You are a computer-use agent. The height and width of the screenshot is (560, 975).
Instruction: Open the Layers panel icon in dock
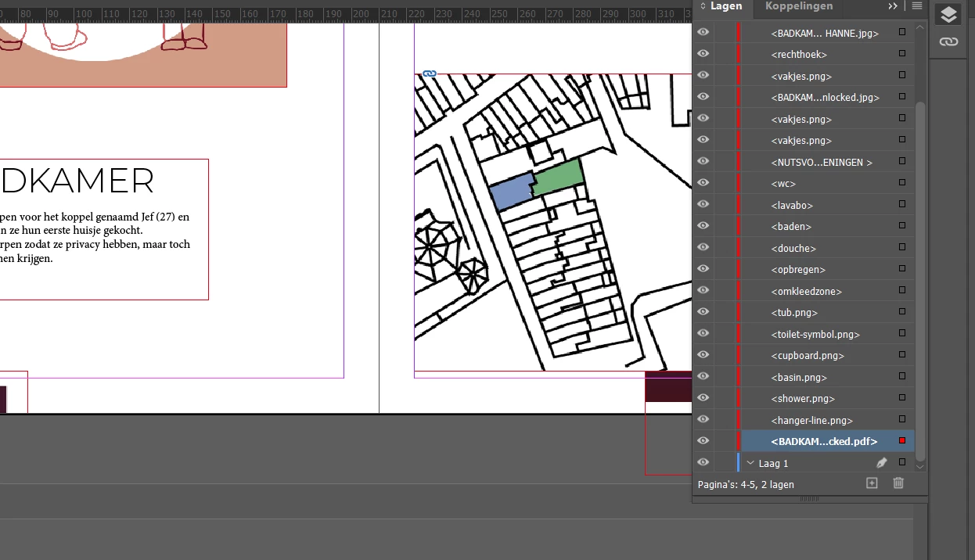[x=948, y=14]
